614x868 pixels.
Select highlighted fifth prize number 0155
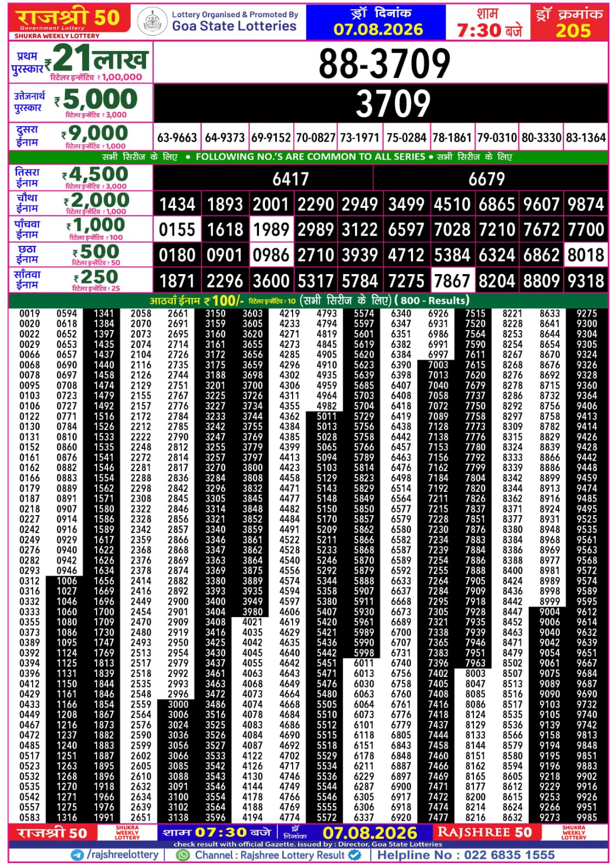pyautogui.click(x=177, y=230)
